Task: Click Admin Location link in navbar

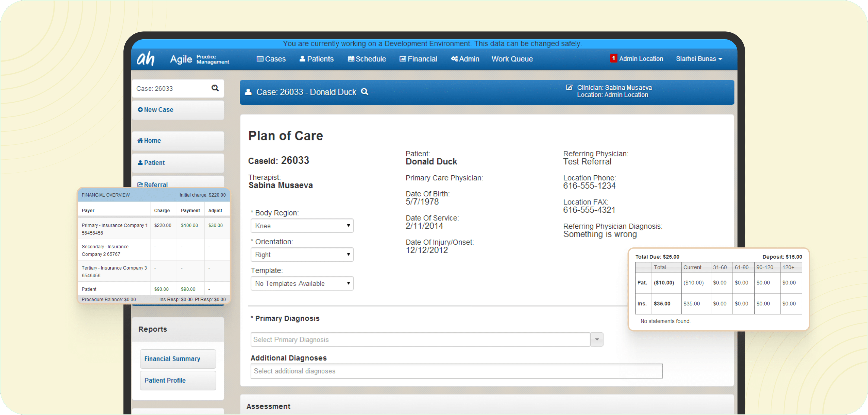Action: click(x=641, y=59)
